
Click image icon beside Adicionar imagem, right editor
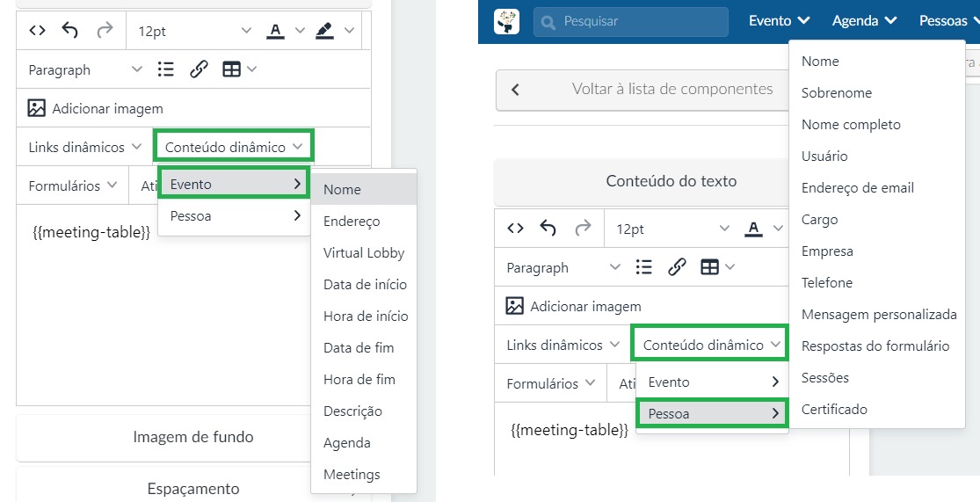[515, 306]
